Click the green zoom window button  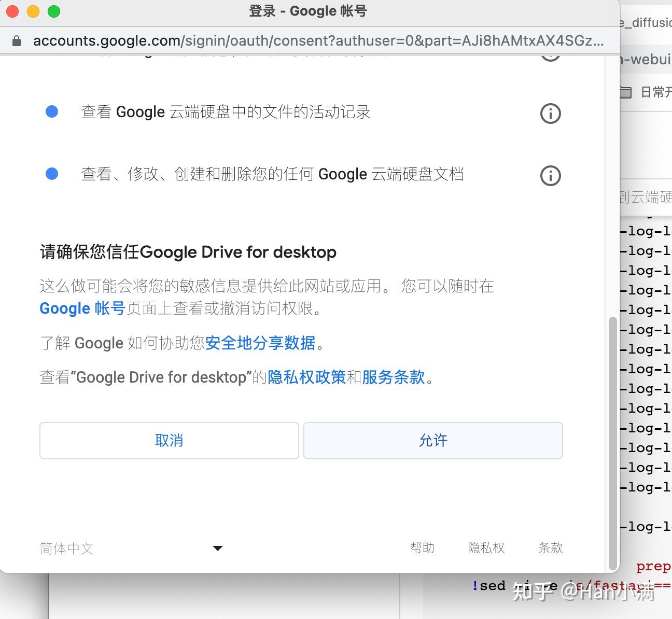click(54, 11)
